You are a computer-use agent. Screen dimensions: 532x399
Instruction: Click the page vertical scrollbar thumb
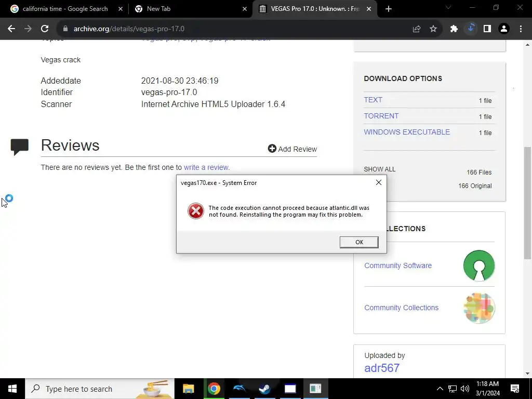(528, 203)
